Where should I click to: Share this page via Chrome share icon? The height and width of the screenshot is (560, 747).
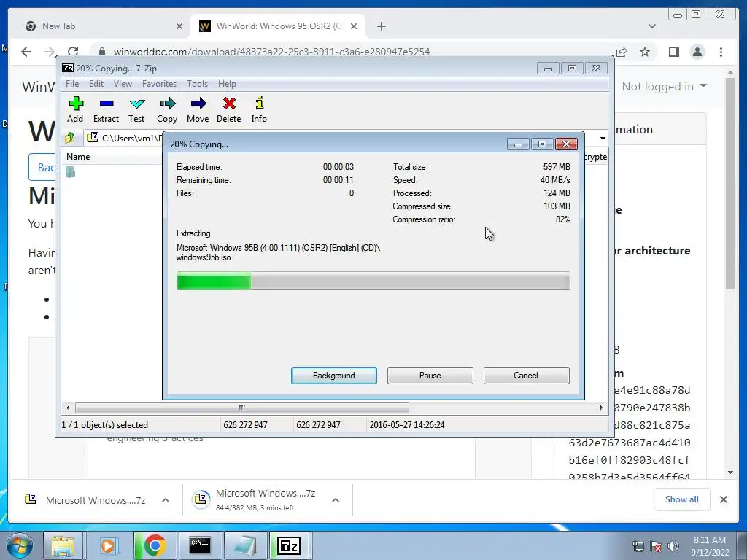click(622, 52)
